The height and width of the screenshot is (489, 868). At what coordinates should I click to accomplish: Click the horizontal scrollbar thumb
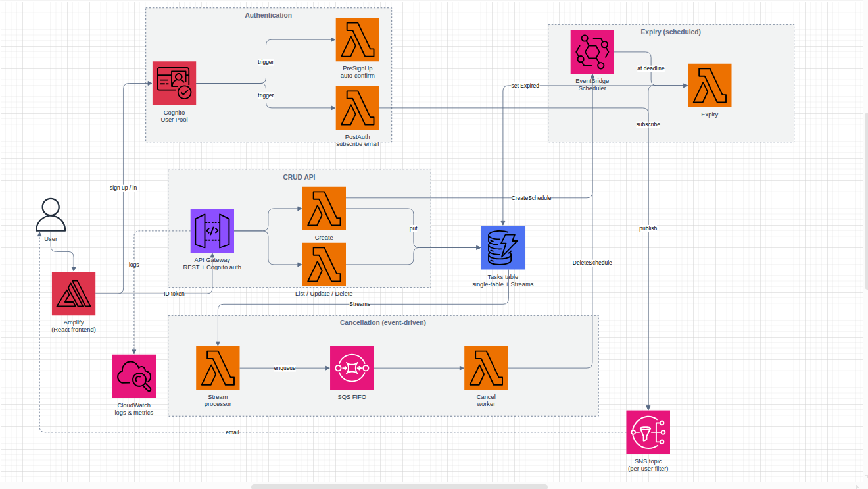click(x=399, y=487)
